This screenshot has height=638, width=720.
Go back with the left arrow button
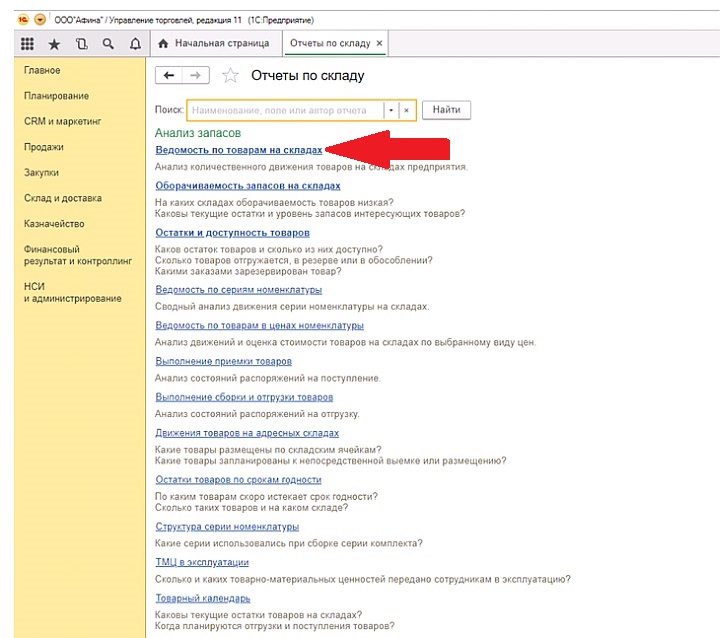coord(169,75)
